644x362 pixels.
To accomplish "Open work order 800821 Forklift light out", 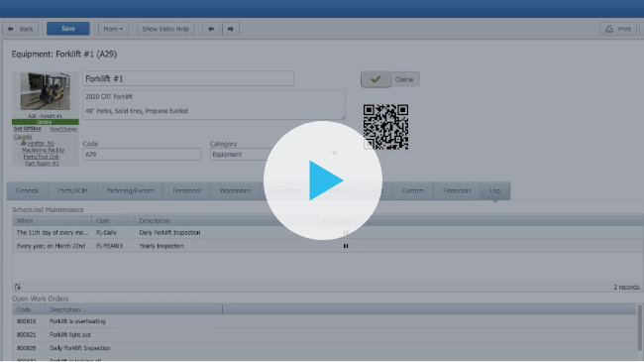I will click(324, 335).
